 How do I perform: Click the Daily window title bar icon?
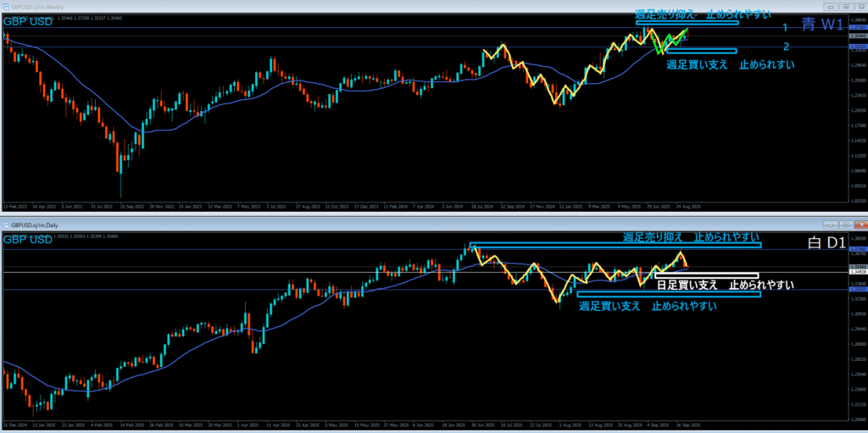click(6, 225)
